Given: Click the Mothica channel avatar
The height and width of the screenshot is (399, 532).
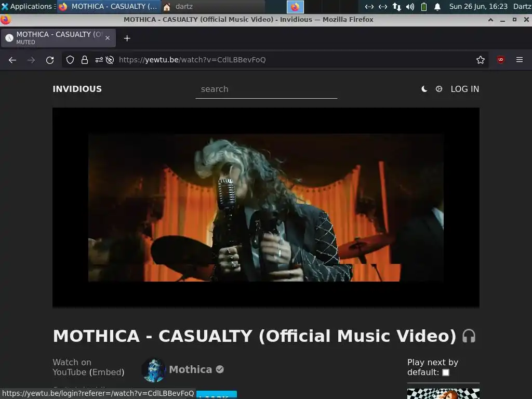Looking at the screenshot, I should click(154, 370).
